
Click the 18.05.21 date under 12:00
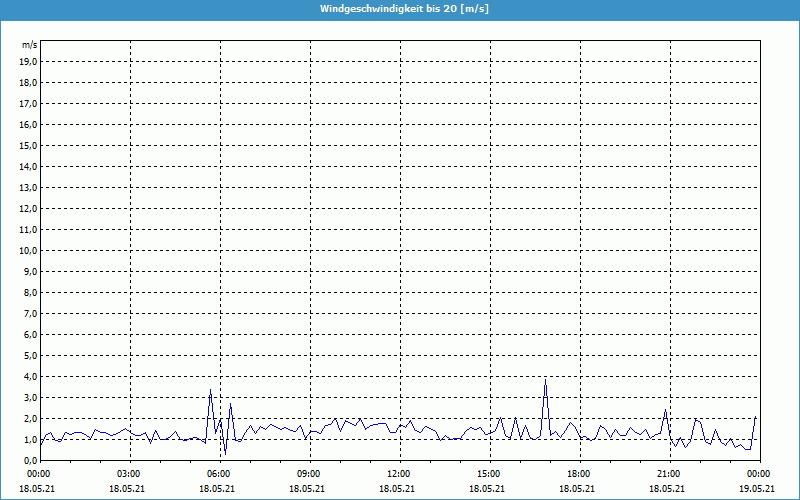coord(398,488)
